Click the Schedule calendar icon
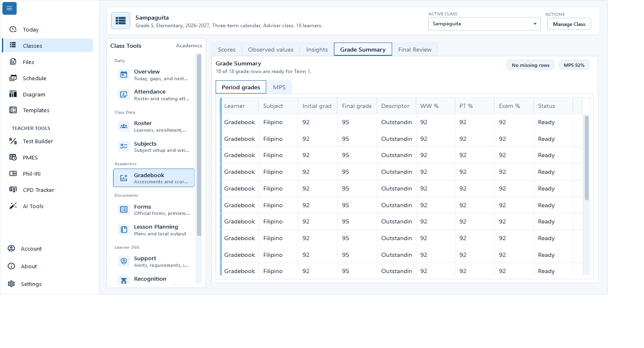644x348 pixels. tap(13, 78)
